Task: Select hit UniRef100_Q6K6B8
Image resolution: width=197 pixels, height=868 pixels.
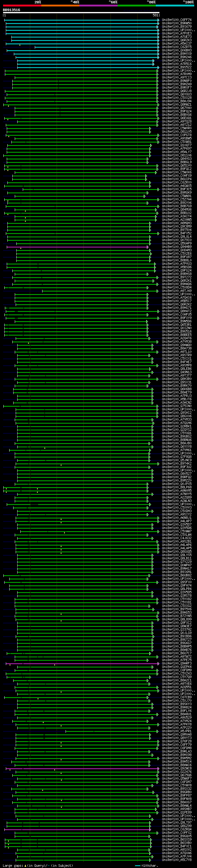Action: coord(177,389)
